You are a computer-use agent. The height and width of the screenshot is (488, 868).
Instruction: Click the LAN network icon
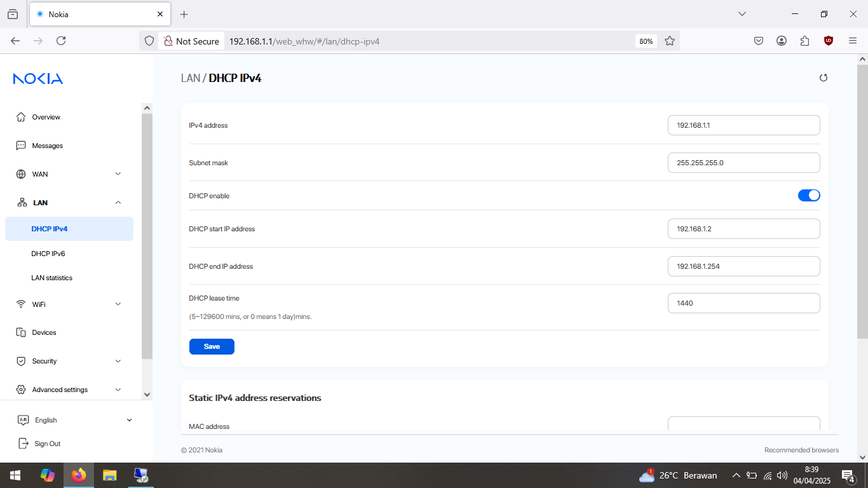click(22, 203)
